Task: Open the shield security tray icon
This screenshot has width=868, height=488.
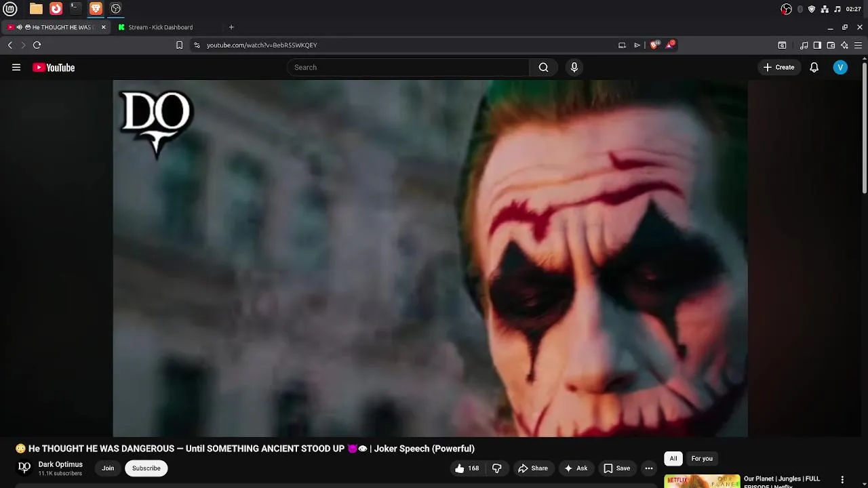Action: tap(812, 9)
